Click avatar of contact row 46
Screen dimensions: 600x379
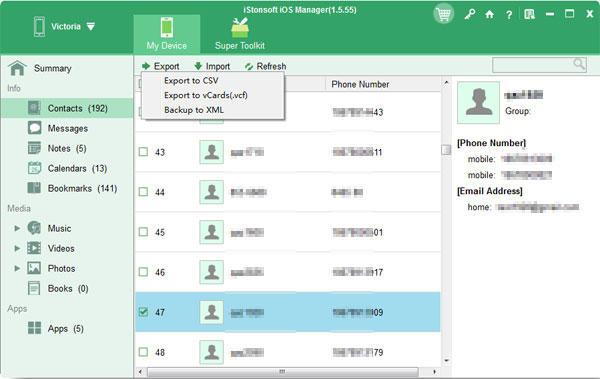[211, 272]
